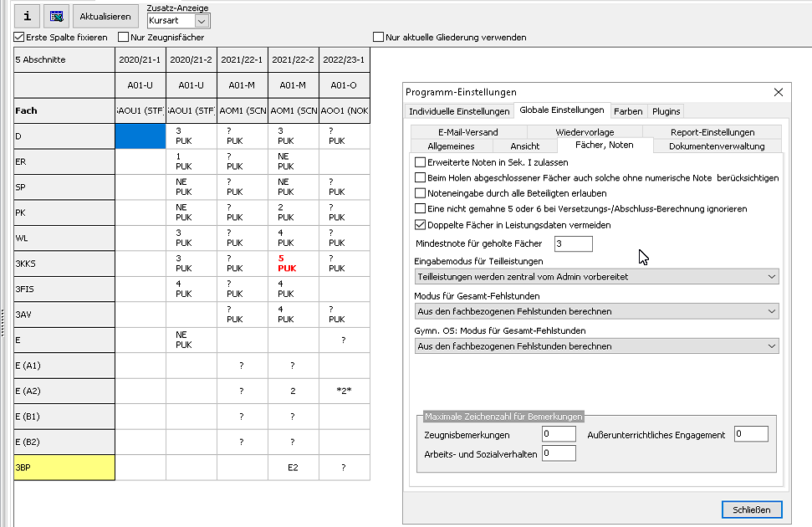Select the ER subject row label
The height and width of the screenshot is (527, 812).
click(64, 161)
